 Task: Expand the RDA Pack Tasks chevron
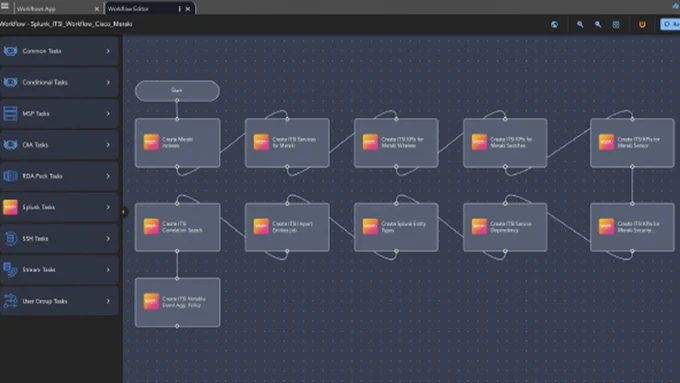click(x=108, y=176)
